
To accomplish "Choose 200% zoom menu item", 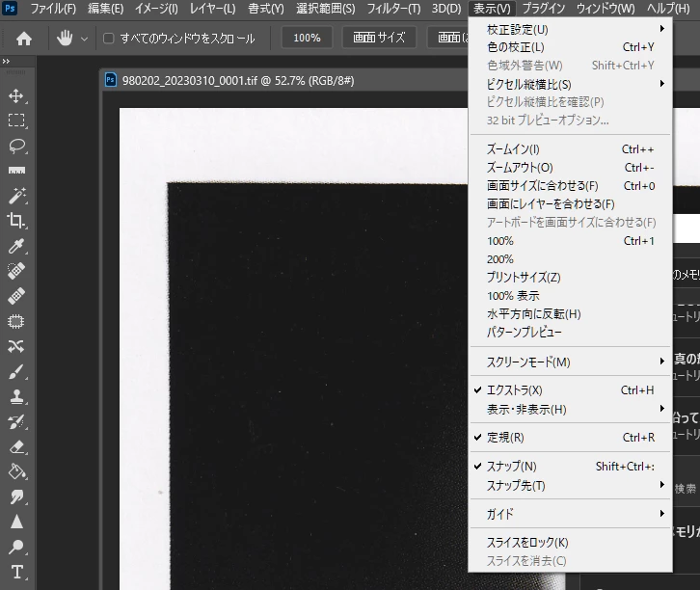I will click(570, 259).
